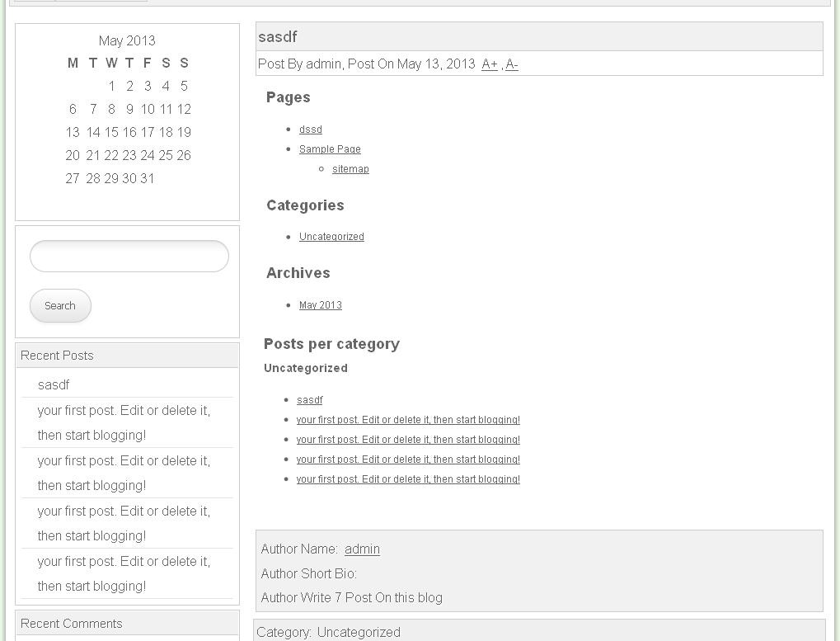The height and width of the screenshot is (641, 840).
Task: Click the admin author name link
Action: pyautogui.click(x=362, y=549)
